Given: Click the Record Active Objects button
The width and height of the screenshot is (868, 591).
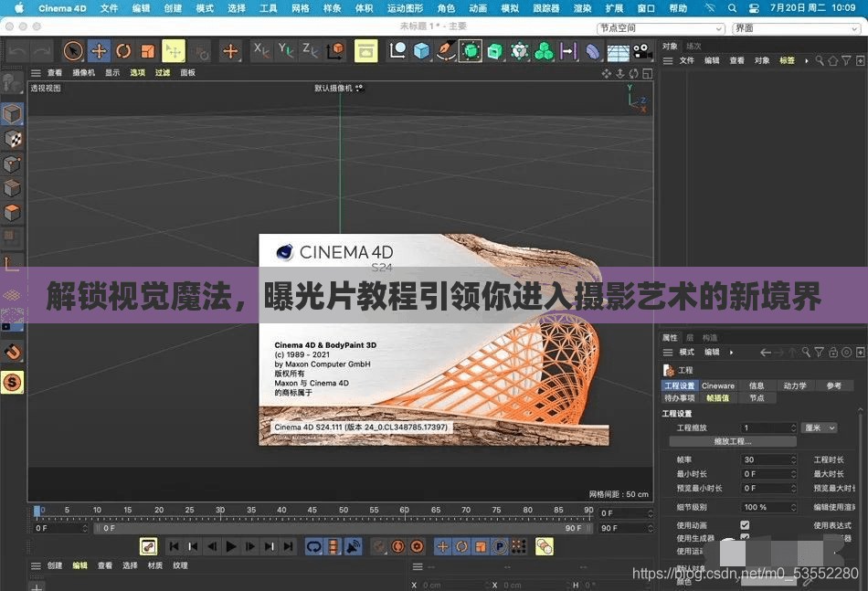Looking at the screenshot, I should [378, 547].
